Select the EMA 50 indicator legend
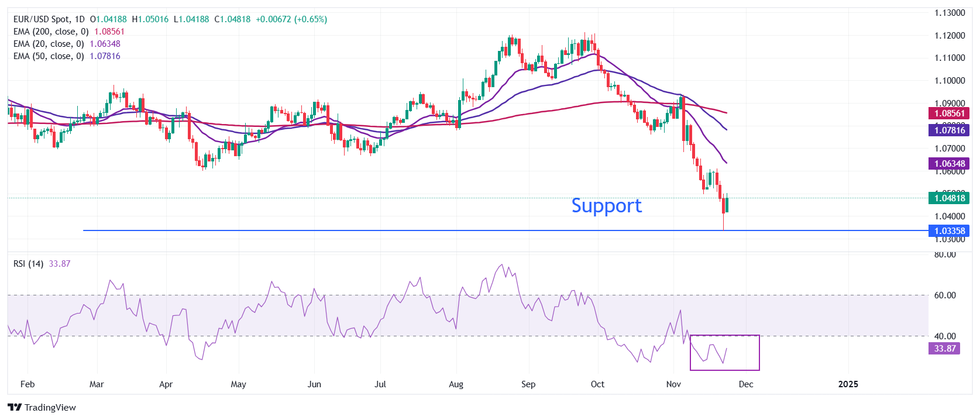Screen dimensions: 980x420 coord(49,56)
